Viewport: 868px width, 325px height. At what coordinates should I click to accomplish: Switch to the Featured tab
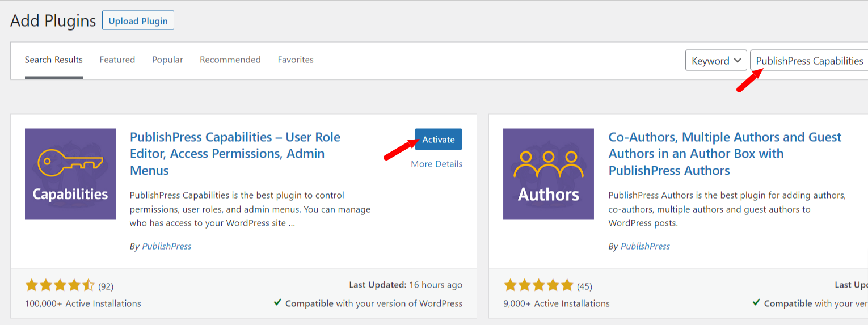tap(117, 60)
